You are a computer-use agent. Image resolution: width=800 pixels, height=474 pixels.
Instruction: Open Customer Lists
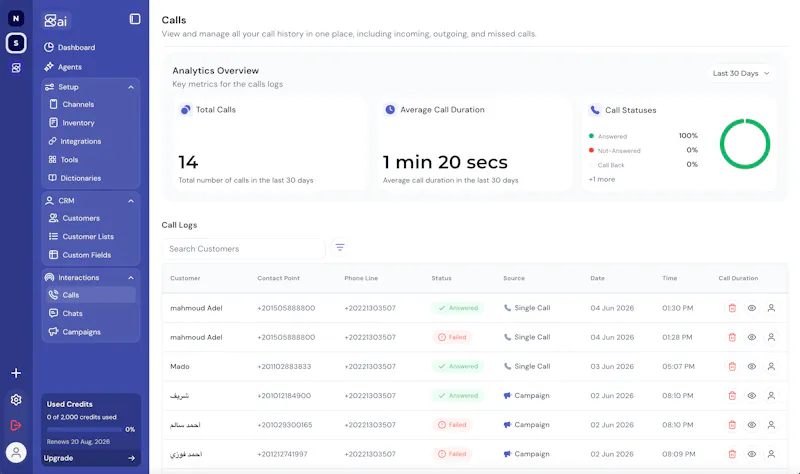click(x=81, y=236)
